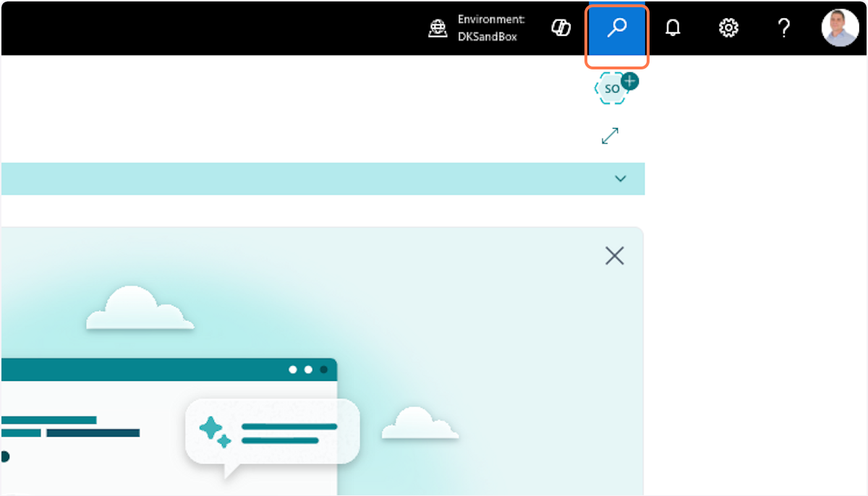Open the user profile avatar
Image resolution: width=868 pixels, height=496 pixels.
[839, 29]
